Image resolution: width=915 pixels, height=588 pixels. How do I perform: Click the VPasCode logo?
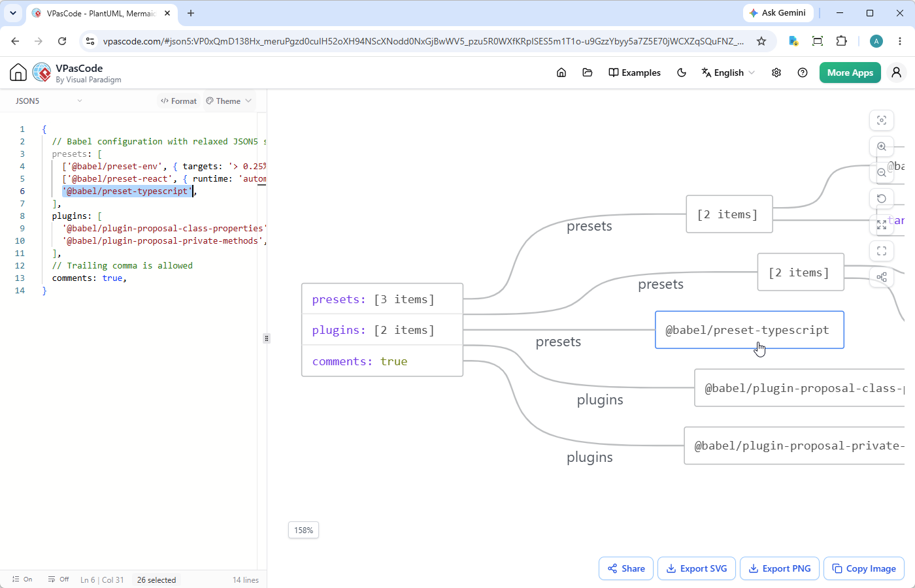[x=42, y=73]
